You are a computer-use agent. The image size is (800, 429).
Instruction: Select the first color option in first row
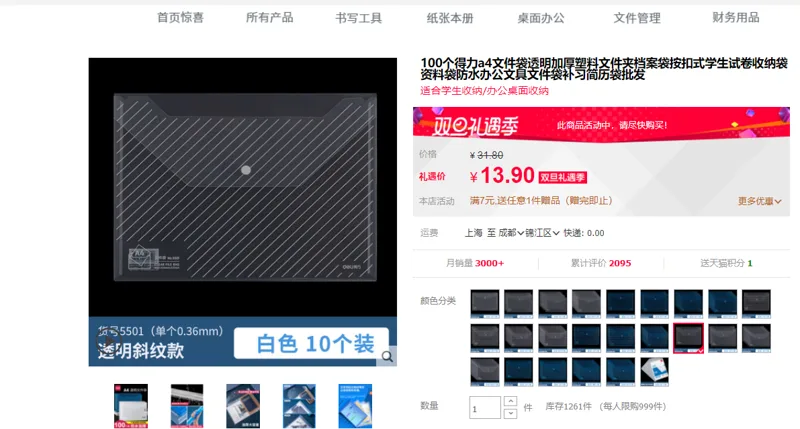(x=485, y=304)
